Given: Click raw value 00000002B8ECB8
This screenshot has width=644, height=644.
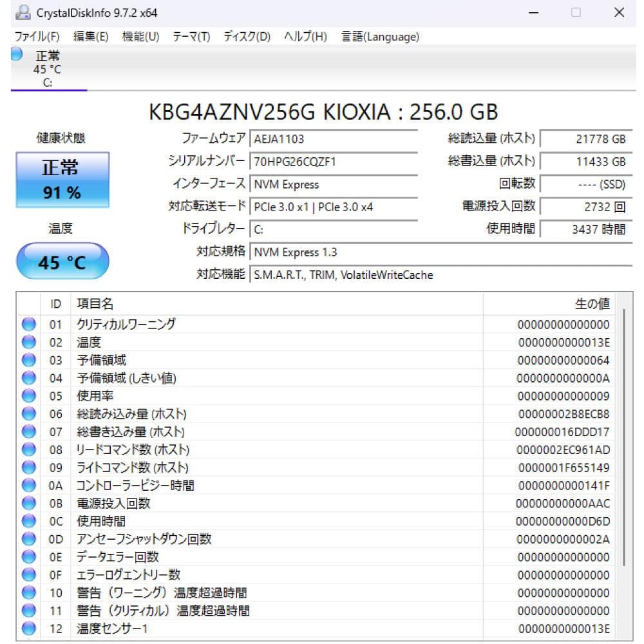Looking at the screenshot, I should pos(564,414).
